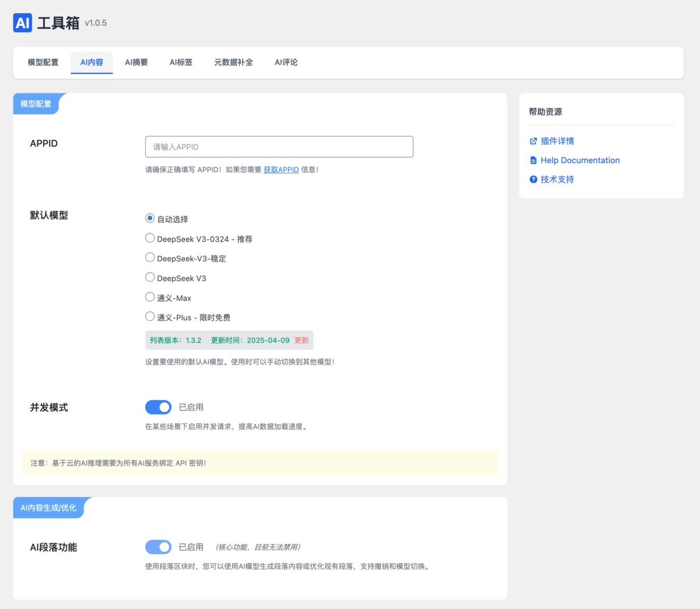Open the AI摘要 tab
700x609 pixels.
pos(136,62)
